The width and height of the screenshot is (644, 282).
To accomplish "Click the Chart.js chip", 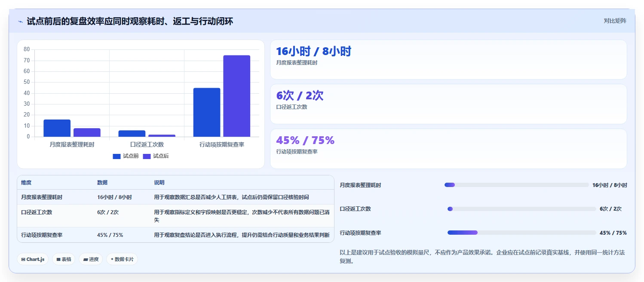I will click(x=33, y=259).
